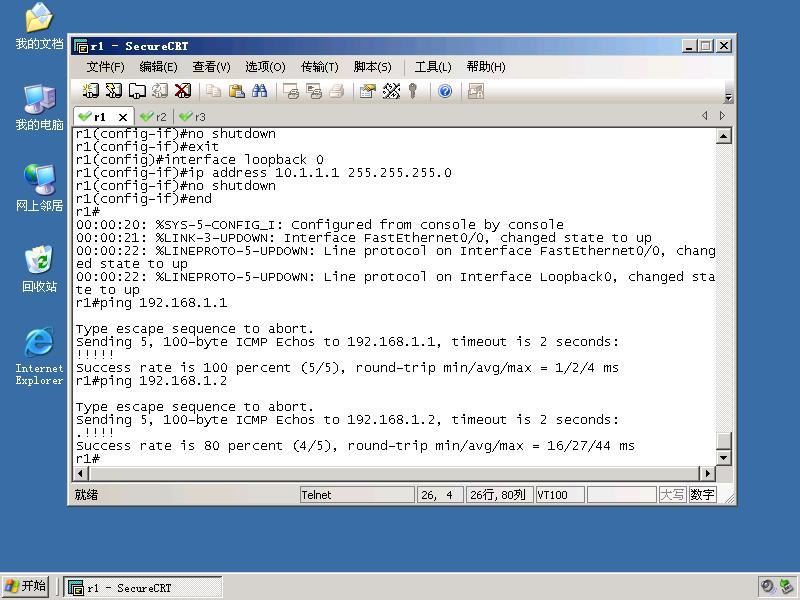800x600 pixels.
Task: Click the Paste clipboard icon
Action: pos(236,91)
